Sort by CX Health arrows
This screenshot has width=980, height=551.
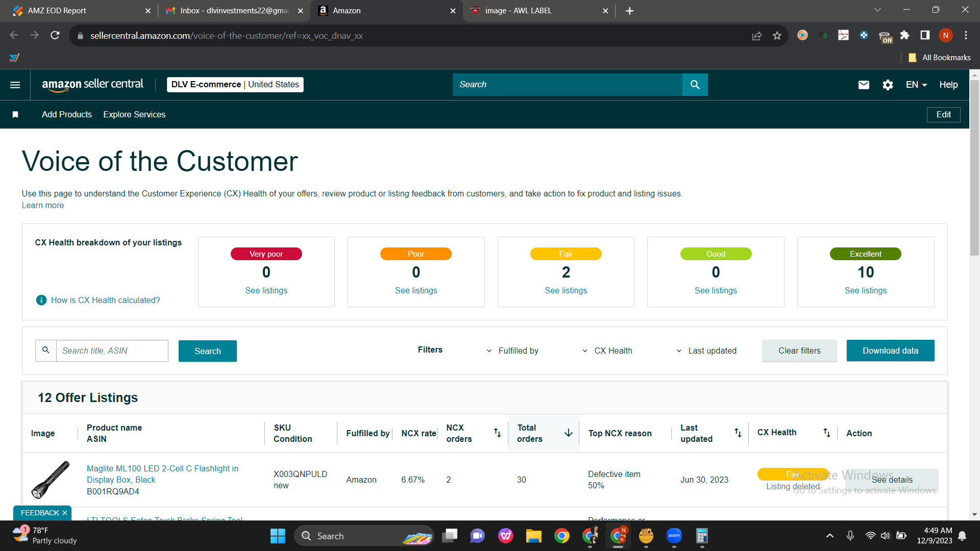tap(826, 433)
